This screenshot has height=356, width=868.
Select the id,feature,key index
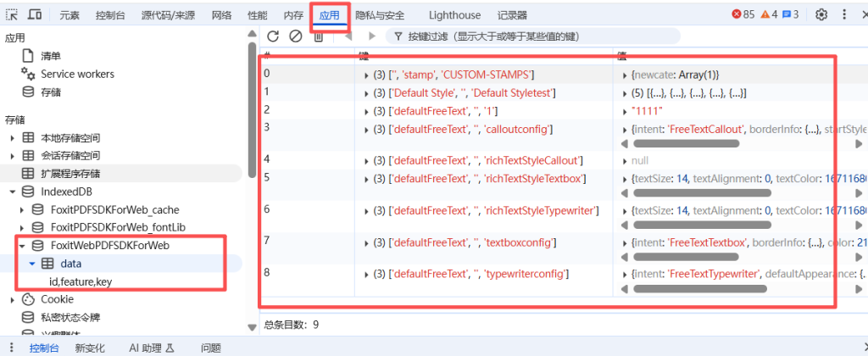[x=80, y=281]
